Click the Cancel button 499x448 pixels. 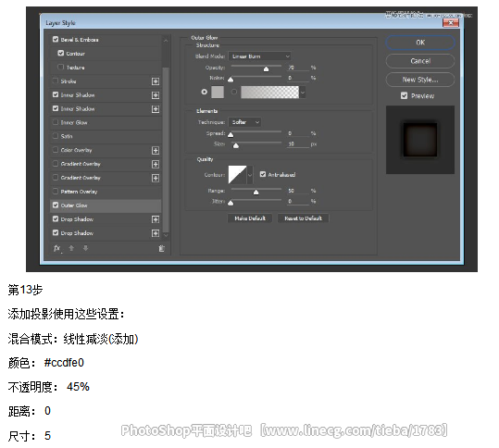tap(420, 61)
